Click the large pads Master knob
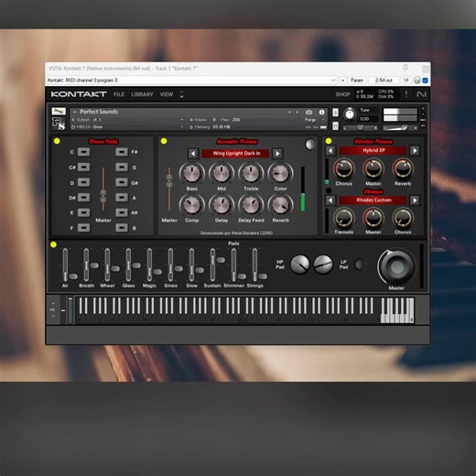Screen dimensions: 476x476 (396, 266)
